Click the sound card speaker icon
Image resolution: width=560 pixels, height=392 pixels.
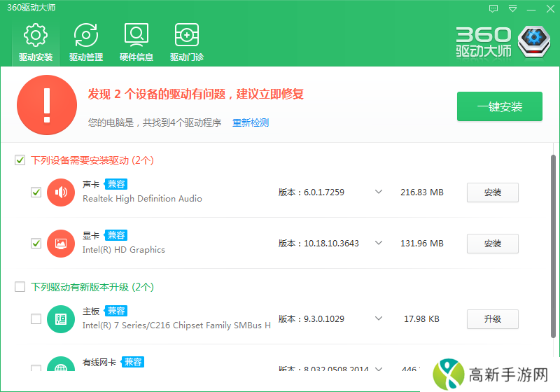click(x=61, y=192)
